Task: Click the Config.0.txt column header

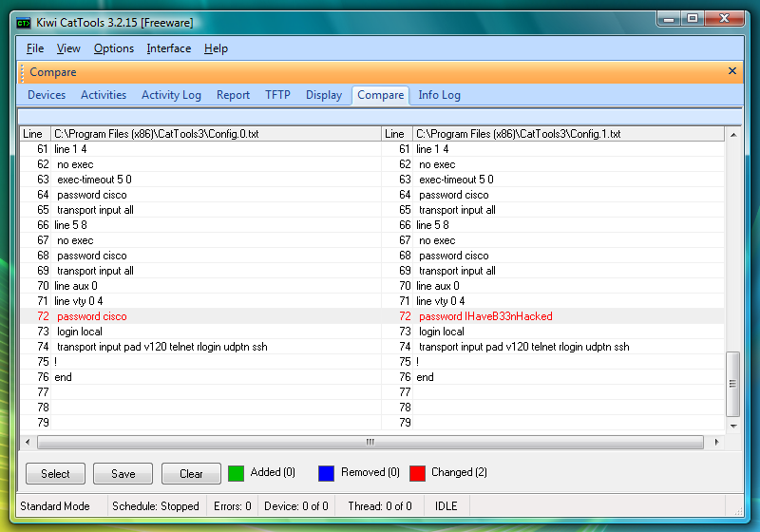Action: point(217,135)
